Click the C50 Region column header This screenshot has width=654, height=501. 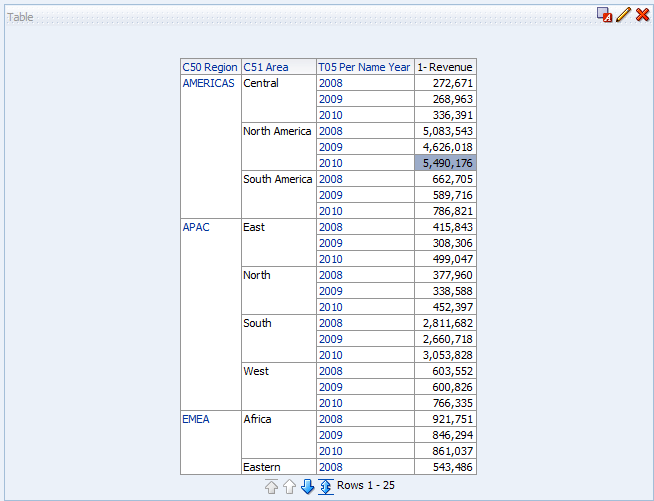pos(210,67)
